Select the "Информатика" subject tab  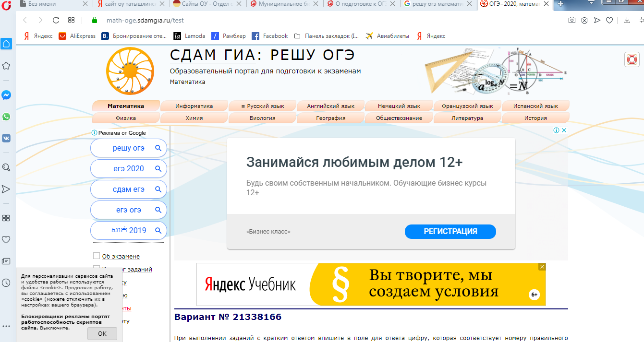(194, 106)
